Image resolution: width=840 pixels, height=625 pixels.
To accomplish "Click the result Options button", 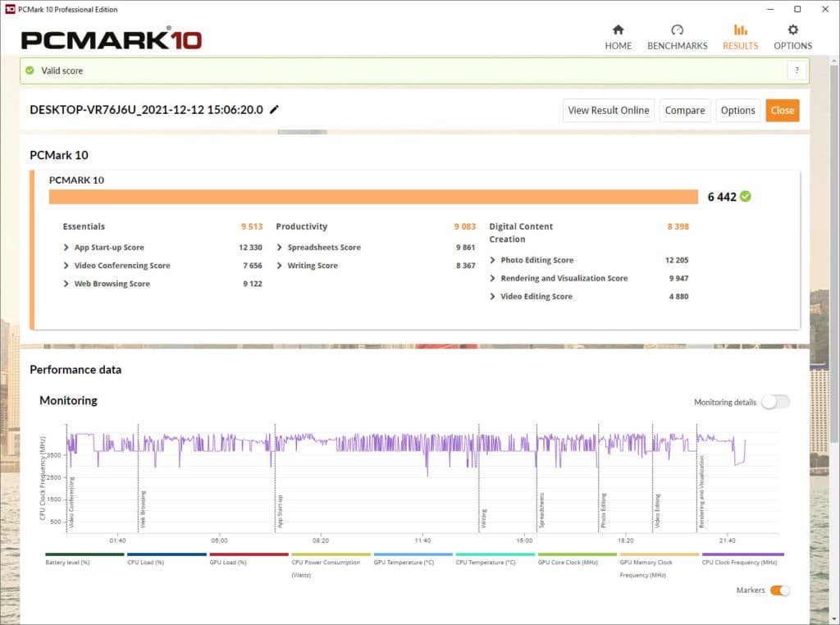I will point(737,111).
